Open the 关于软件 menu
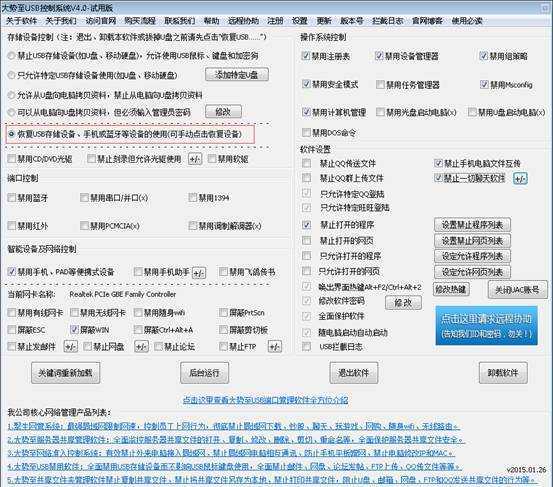This screenshot has width=553, height=487. coord(22,21)
